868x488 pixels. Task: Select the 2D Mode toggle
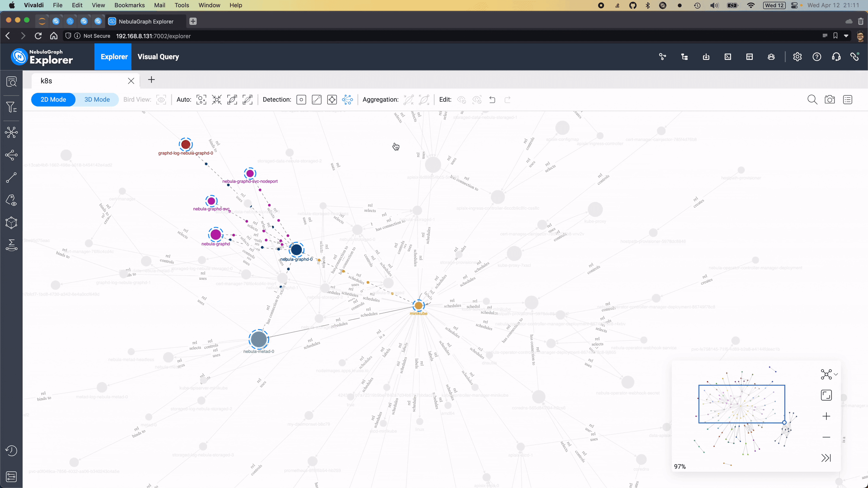pos(53,100)
